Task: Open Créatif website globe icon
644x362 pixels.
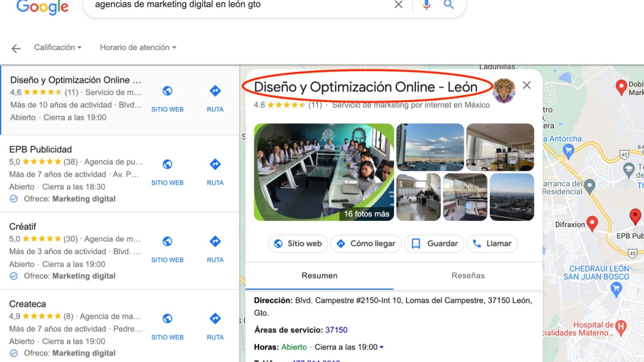Action: pyautogui.click(x=167, y=241)
